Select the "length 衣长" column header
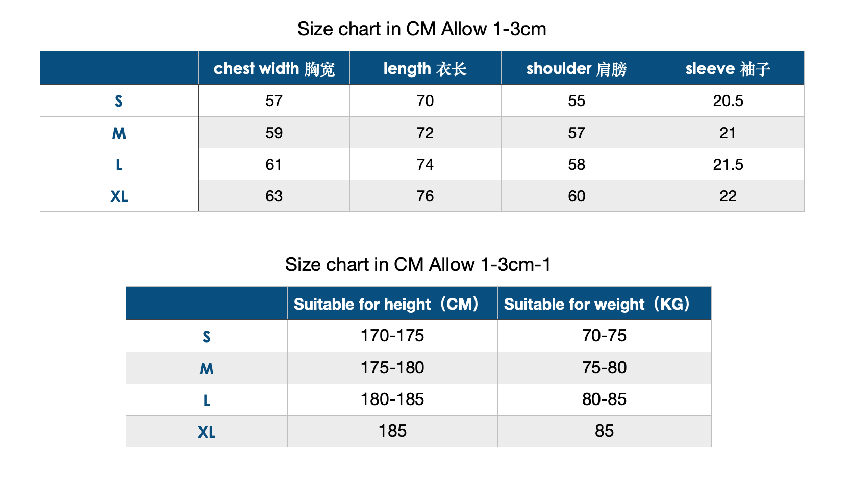 [x=425, y=68]
